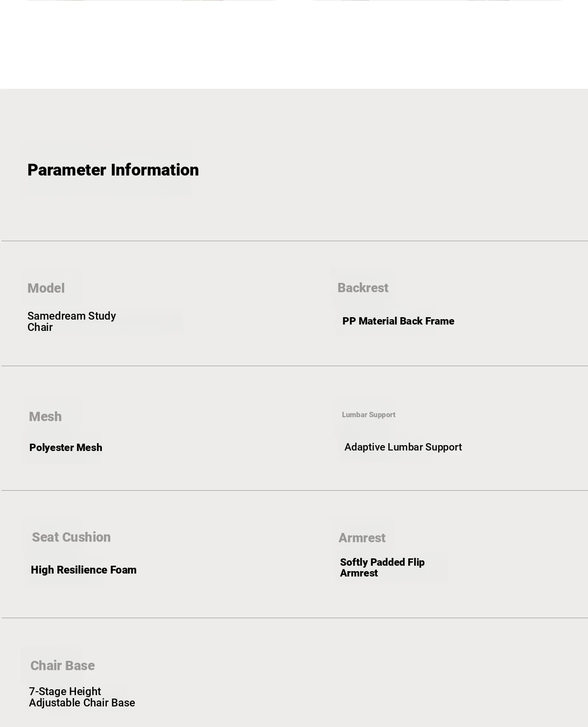The image size is (588, 727).
Task: Click Adaptive Lumbar Support text
Action: click(x=403, y=447)
